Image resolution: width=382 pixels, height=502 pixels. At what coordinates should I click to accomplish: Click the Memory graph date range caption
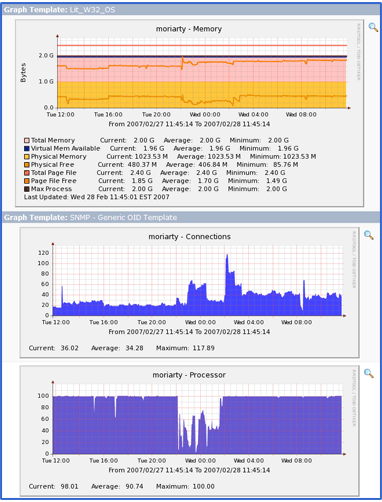[189, 124]
